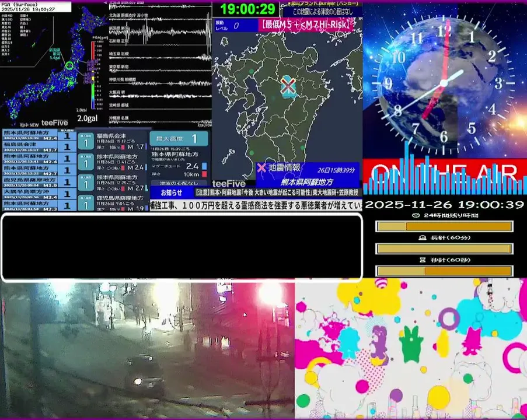Click intensity 1 badge beside 鹿児島県薩摩地方 9:04 card

(x=85, y=203)
